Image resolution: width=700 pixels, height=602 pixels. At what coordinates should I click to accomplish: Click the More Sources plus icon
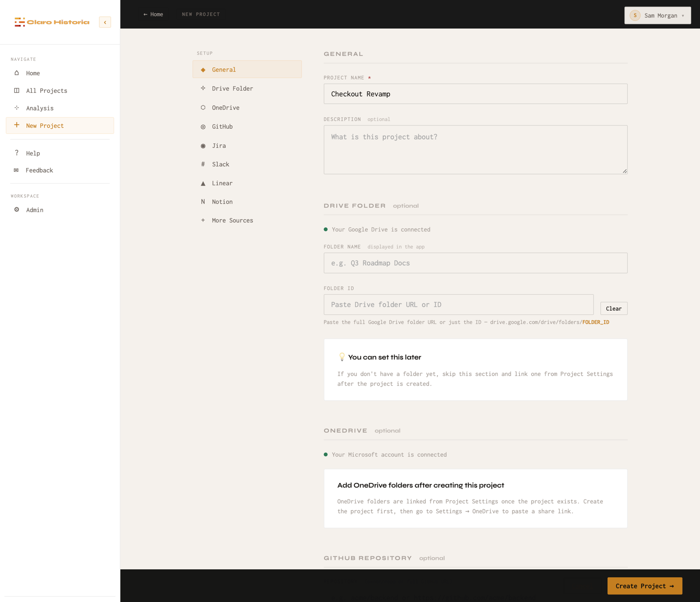pyautogui.click(x=203, y=220)
